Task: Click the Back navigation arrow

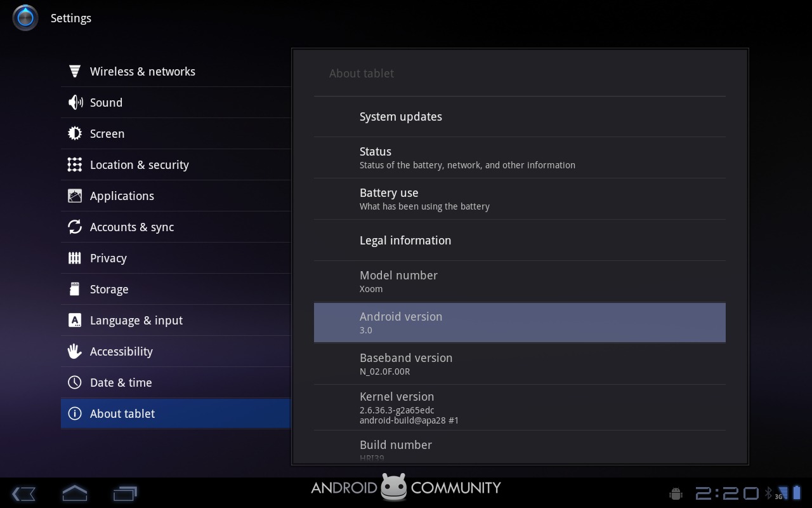Action: pos(23,493)
